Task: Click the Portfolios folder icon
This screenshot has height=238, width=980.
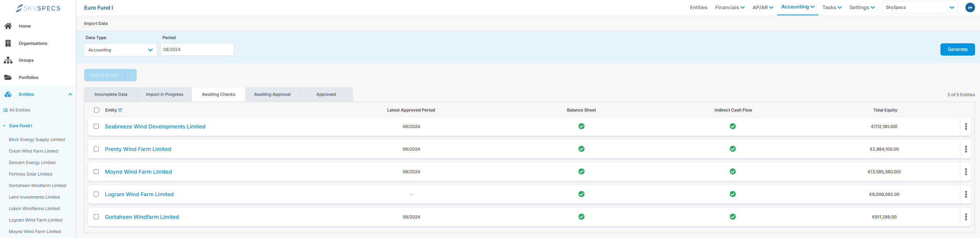Action: coord(8,77)
